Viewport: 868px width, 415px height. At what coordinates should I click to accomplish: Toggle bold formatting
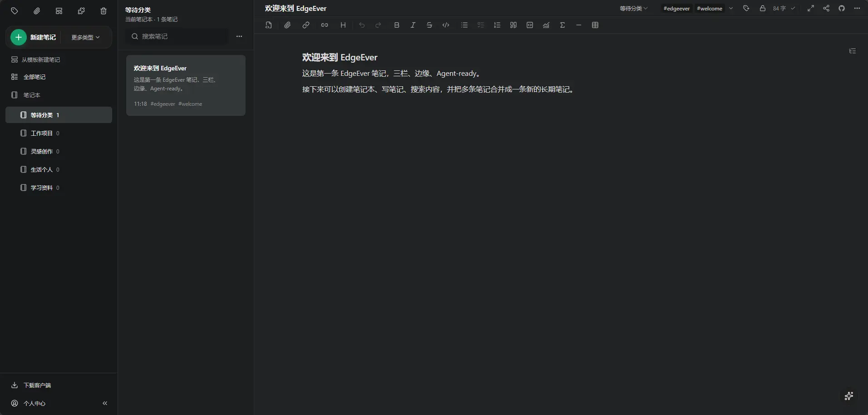click(397, 25)
